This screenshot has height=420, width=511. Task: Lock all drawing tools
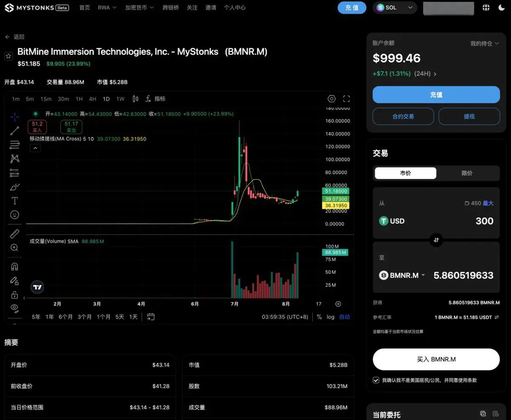click(x=14, y=295)
